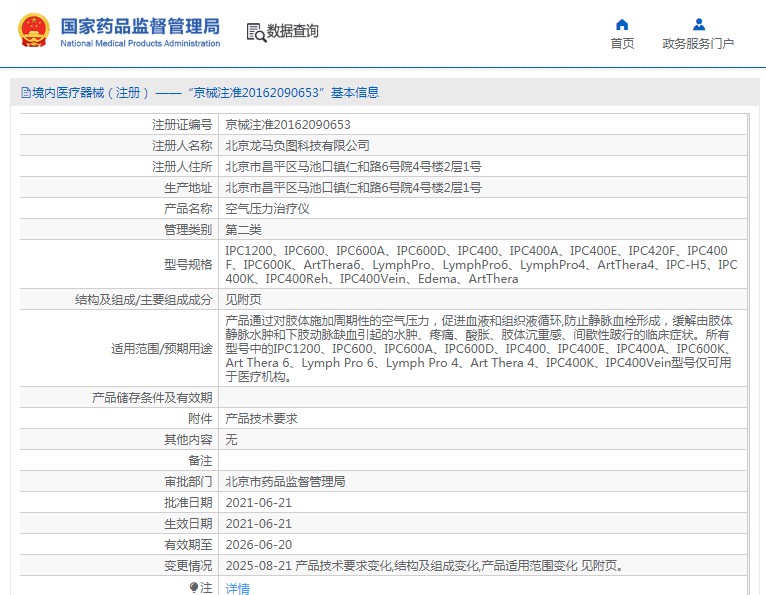
Task: Go to 首页 home icon
Action: (x=622, y=24)
